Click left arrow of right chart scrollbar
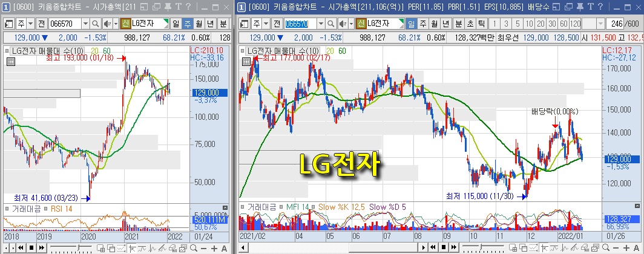The width and height of the screenshot is (644, 254). point(243,247)
